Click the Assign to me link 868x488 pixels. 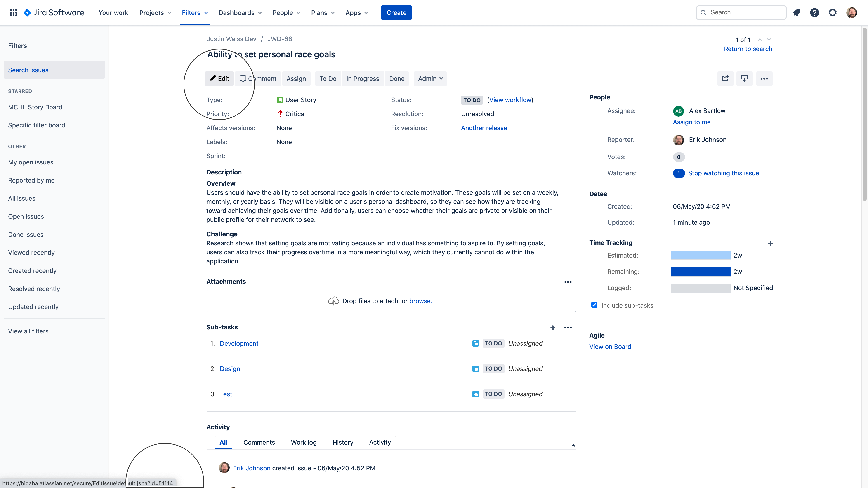[691, 122]
